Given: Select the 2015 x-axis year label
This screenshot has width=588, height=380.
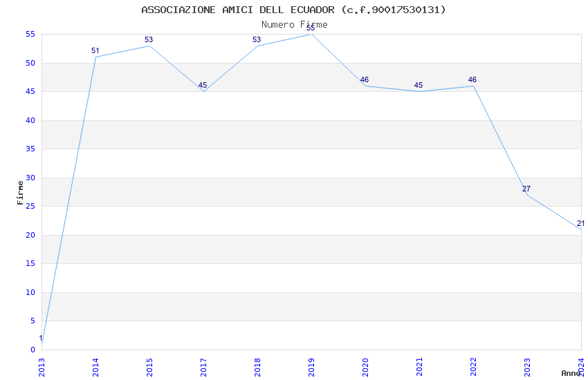Looking at the screenshot, I should point(149,368).
